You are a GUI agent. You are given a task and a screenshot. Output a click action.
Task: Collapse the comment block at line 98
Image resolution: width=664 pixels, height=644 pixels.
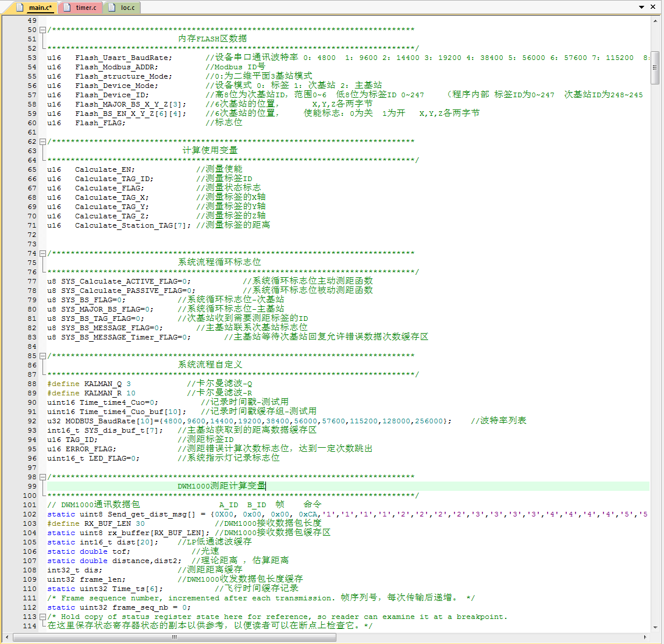pos(42,477)
